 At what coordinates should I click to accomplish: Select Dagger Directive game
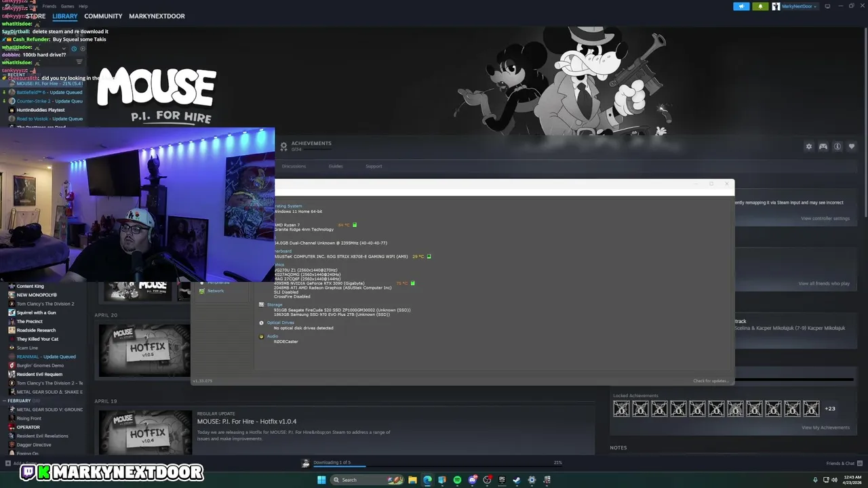click(33, 445)
